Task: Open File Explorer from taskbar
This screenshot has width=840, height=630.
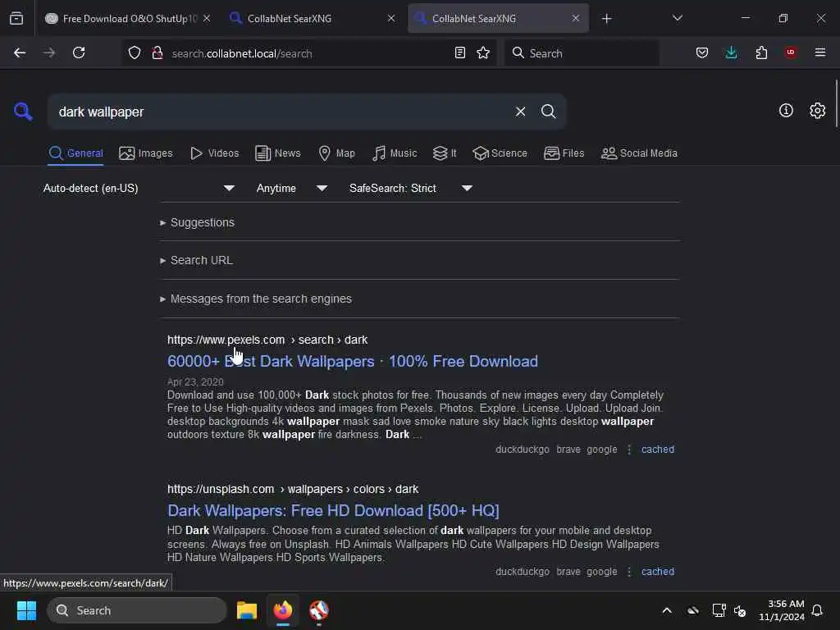Action: tap(247, 610)
